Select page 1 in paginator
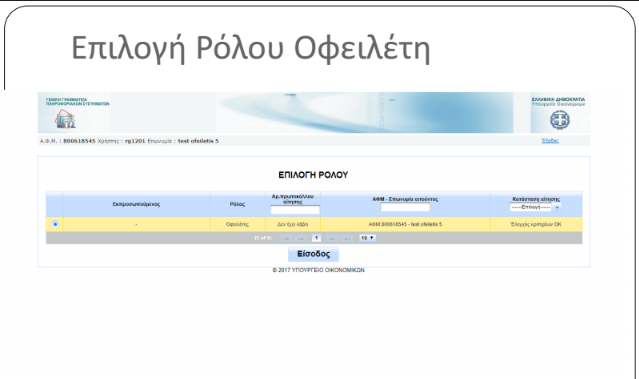Image resolution: width=639 pixels, height=379 pixels. pos(316,238)
